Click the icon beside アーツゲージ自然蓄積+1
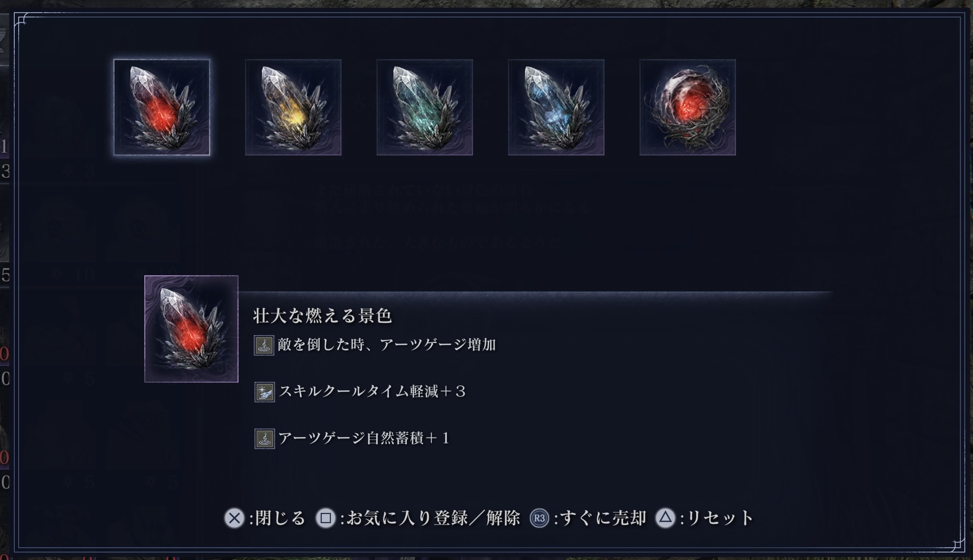 (x=265, y=438)
